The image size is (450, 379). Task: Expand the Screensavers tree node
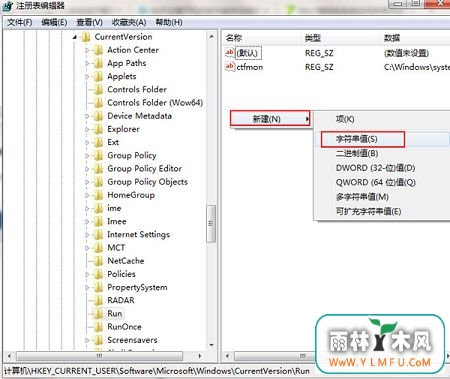pos(87,340)
